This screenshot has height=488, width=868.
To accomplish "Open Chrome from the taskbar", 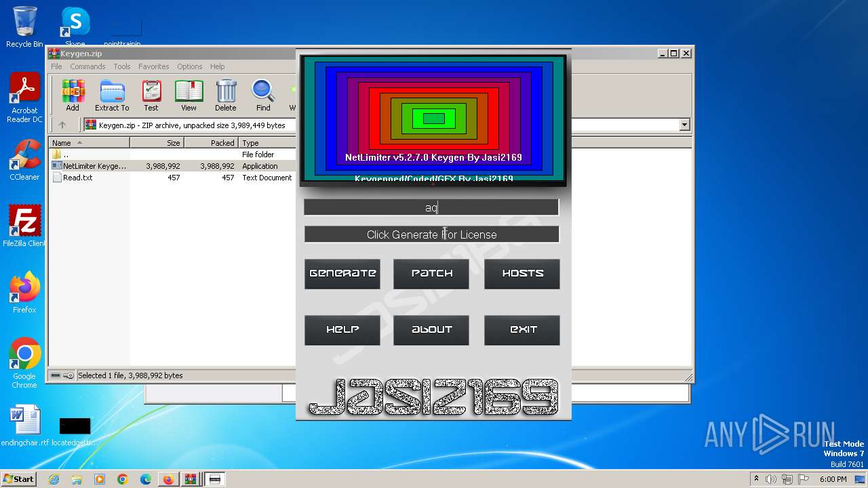I will coord(123,479).
